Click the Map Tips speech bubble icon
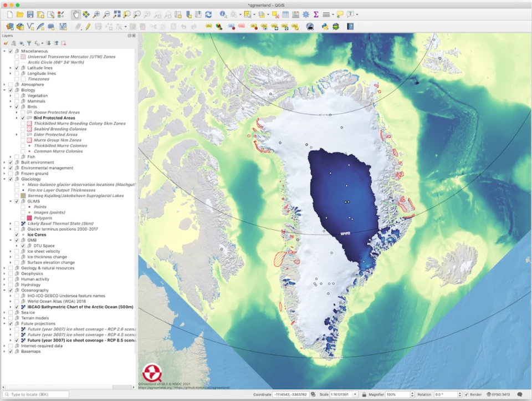The width and height of the screenshot is (532, 401). pyautogui.click(x=340, y=14)
